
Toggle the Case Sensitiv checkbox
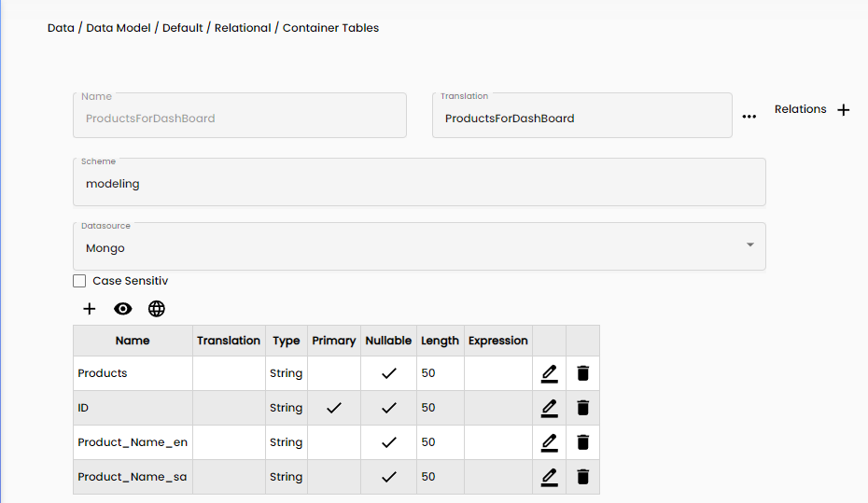coord(79,281)
